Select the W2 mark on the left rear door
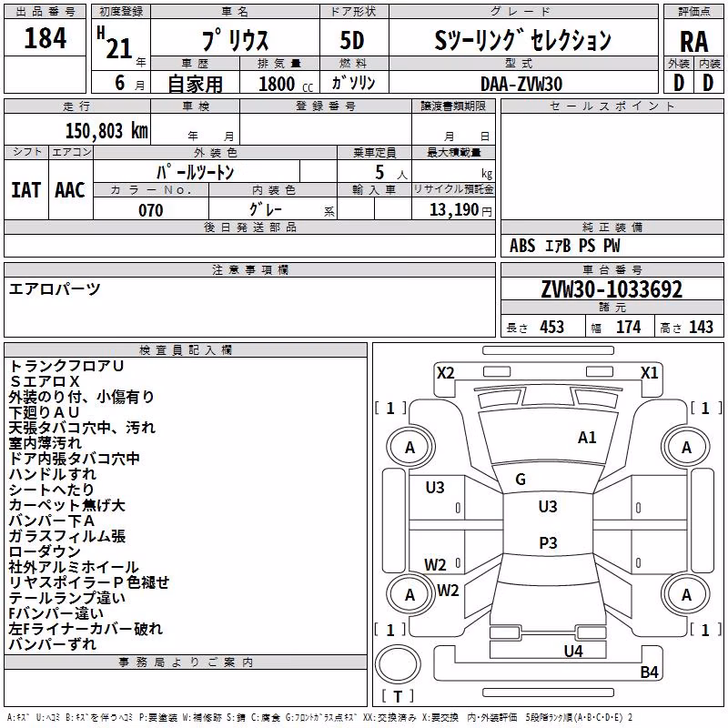Screen dimensions: 728x728 click(x=435, y=564)
